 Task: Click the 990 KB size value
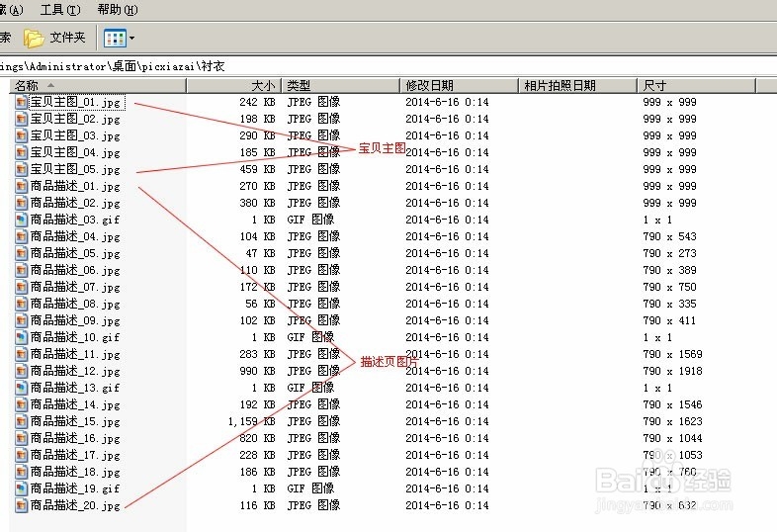258,372
